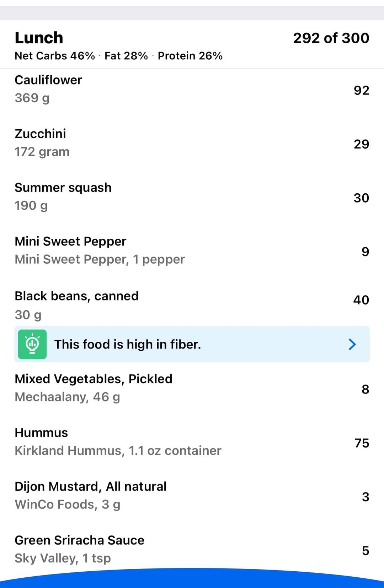Open the Cauliflower food entry
384x588 pixels.
coord(192,89)
